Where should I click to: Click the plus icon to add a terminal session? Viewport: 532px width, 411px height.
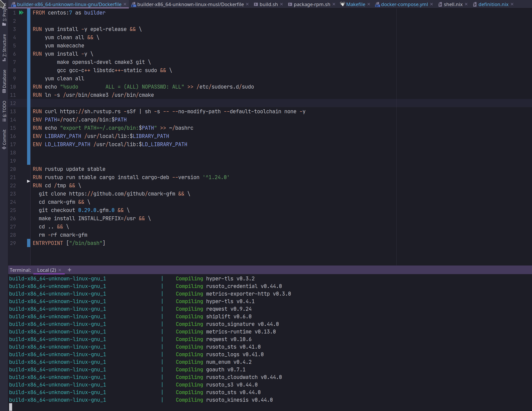point(70,270)
